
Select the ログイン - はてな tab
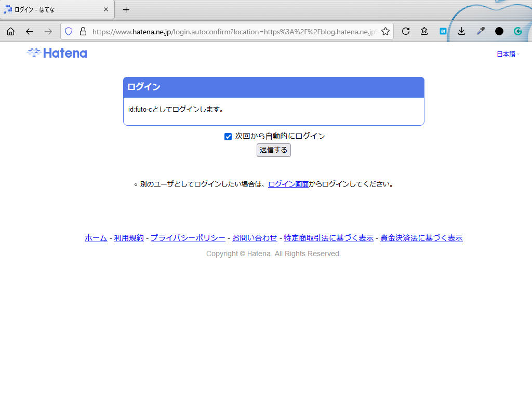[x=57, y=9]
